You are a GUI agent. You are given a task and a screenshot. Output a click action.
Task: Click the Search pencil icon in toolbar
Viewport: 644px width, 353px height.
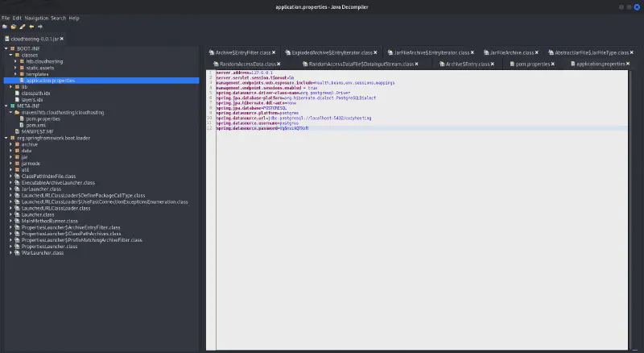click(x=22, y=26)
